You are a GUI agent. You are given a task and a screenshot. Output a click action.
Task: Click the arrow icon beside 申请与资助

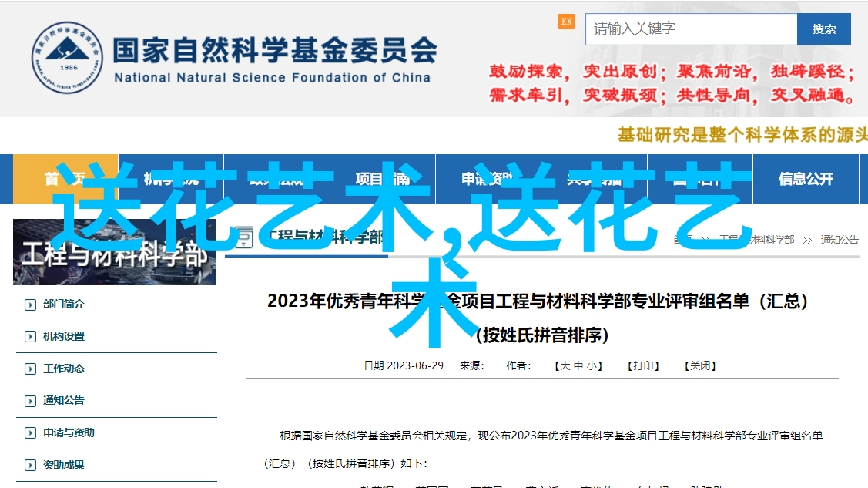tap(31, 433)
